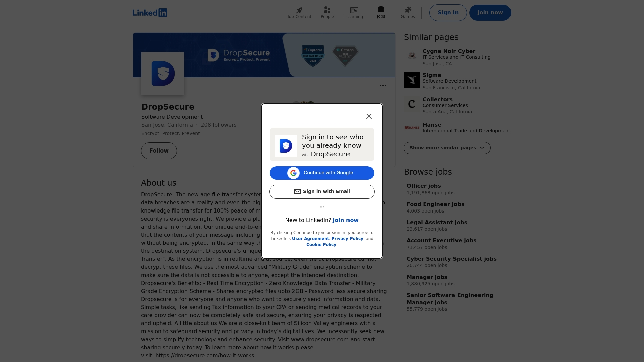The width and height of the screenshot is (644, 362).
Task: Click the DropSecure company logo thumbnail
Action: click(163, 73)
